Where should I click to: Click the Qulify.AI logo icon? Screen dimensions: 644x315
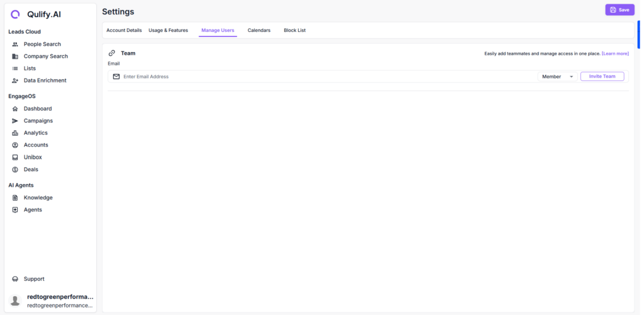[15, 14]
